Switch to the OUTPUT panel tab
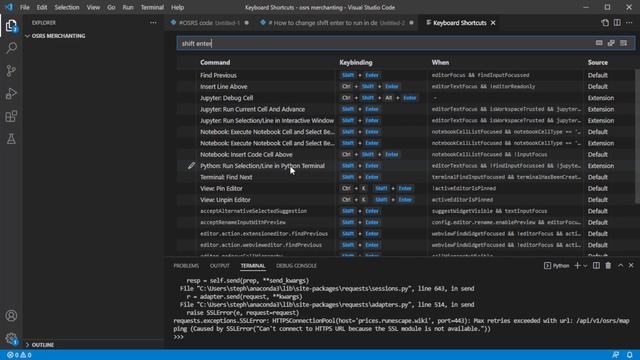Screen dimensions: 640x360 tap(220, 266)
